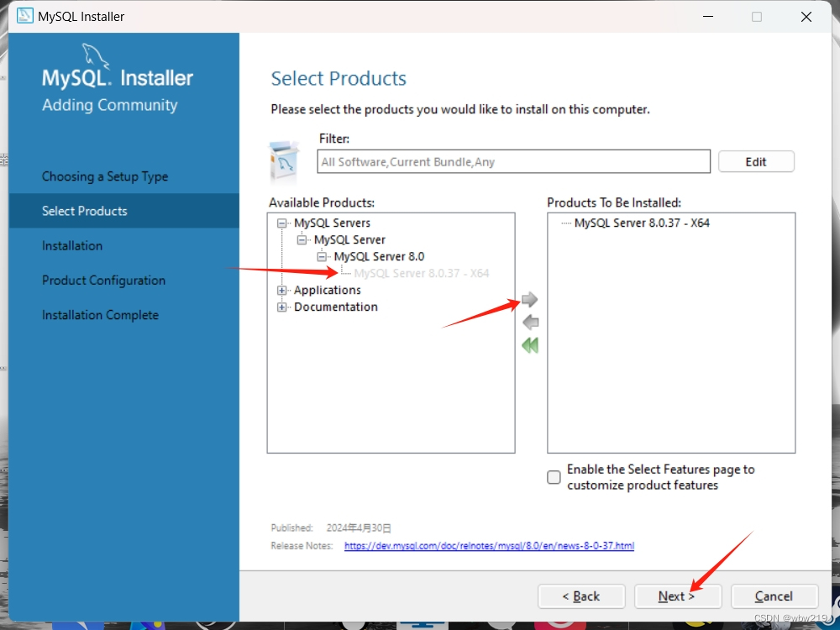This screenshot has width=840, height=630.
Task: Select the Applications tree label
Action: (328, 290)
